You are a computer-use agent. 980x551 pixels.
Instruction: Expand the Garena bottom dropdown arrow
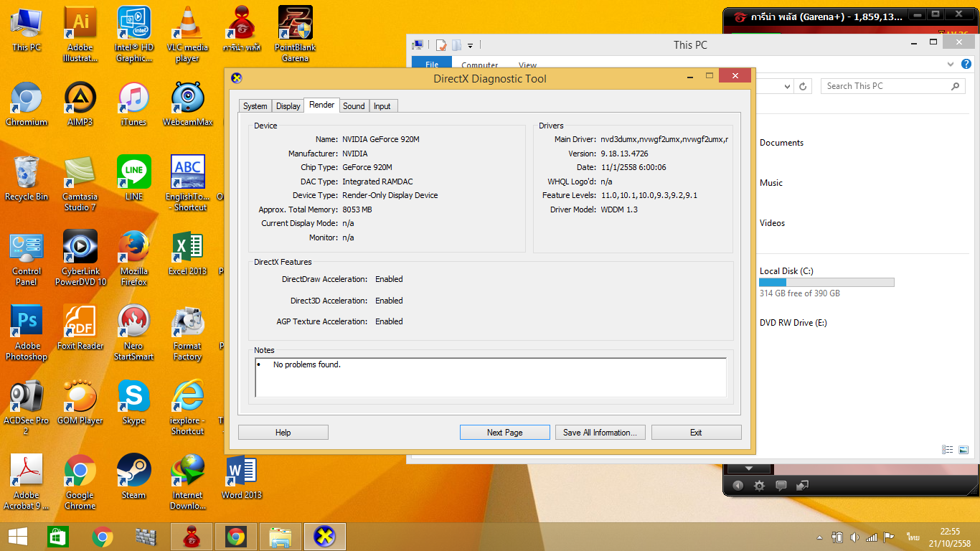748,468
